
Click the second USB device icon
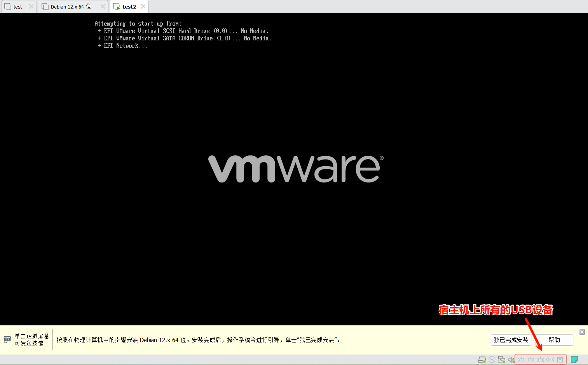pos(531,360)
